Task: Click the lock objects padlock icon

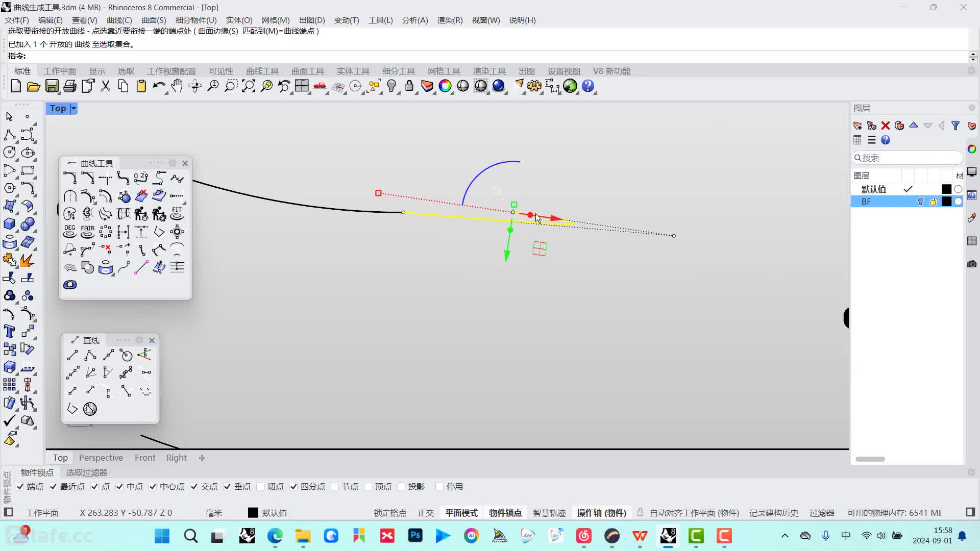Action: tap(409, 86)
